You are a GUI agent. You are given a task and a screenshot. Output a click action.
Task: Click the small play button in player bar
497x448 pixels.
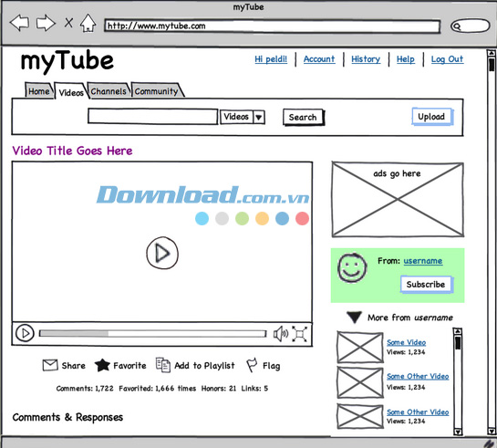coord(25,333)
